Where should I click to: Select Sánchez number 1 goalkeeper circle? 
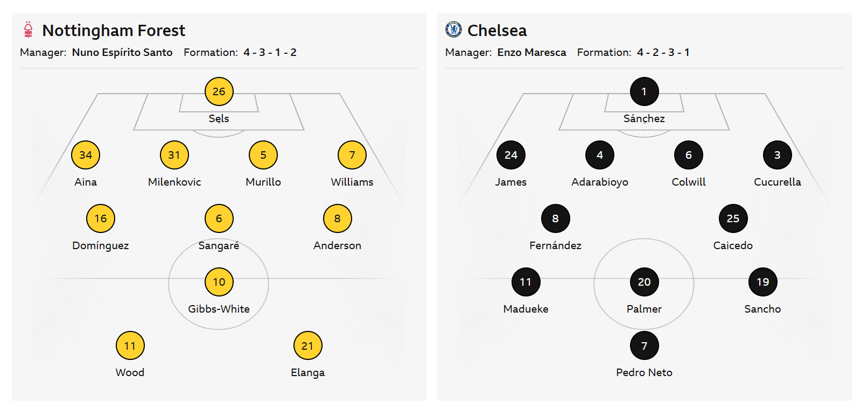(x=644, y=91)
